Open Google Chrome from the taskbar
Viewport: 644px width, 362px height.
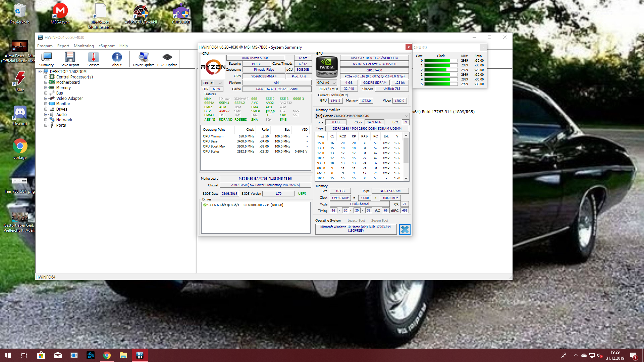(x=107, y=355)
